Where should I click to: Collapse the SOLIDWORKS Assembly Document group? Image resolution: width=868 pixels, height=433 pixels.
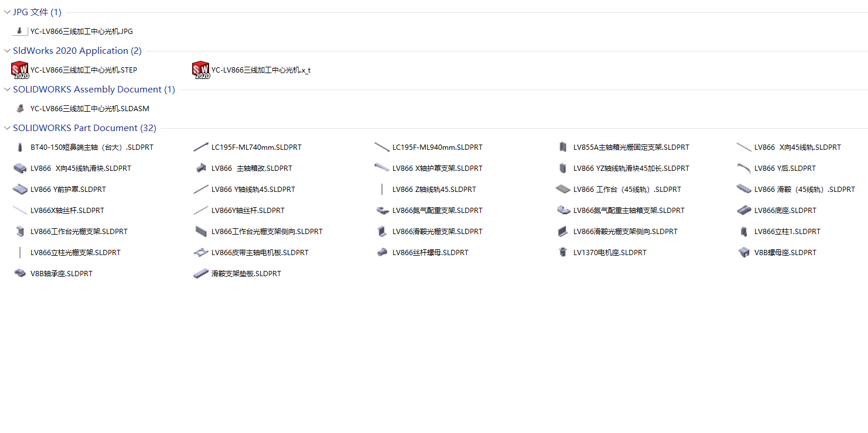(6, 89)
